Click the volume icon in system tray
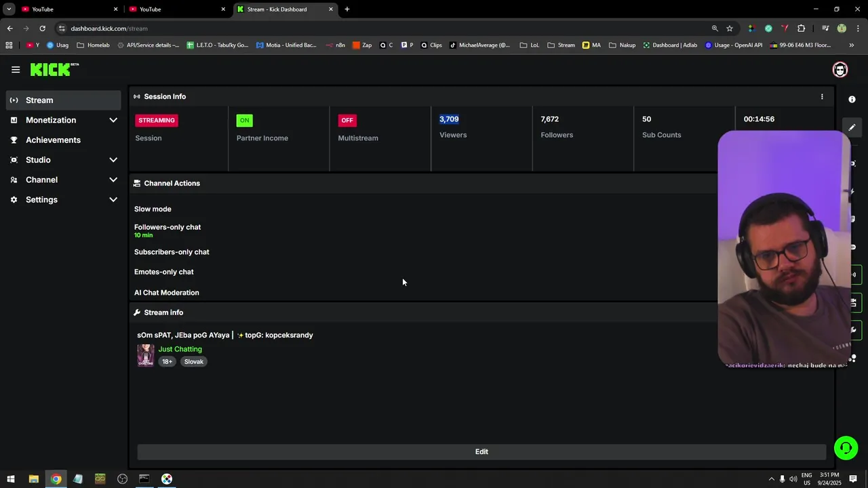 (793, 479)
